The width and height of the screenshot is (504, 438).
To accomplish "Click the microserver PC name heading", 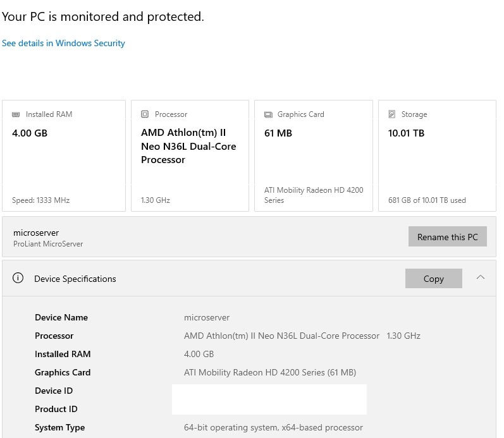I will point(36,233).
